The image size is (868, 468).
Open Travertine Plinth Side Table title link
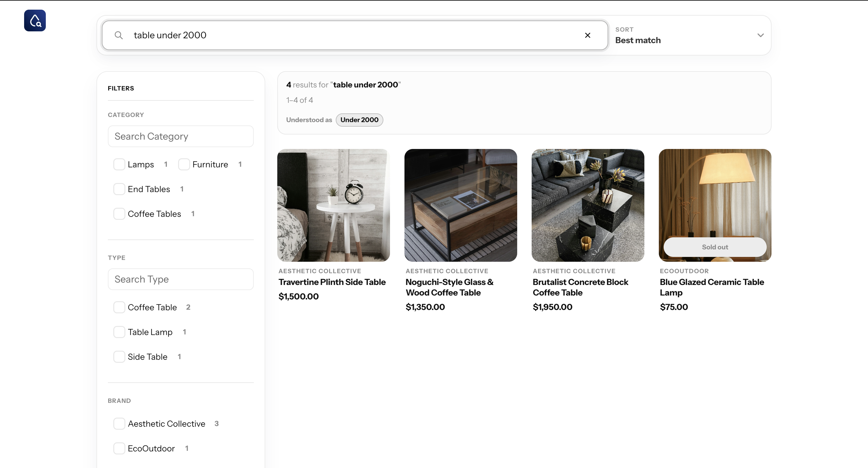pos(332,282)
